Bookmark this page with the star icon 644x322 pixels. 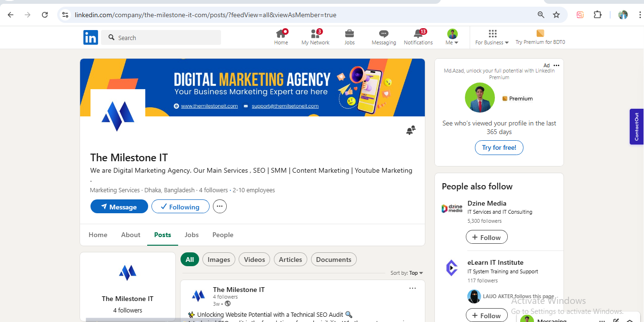pyautogui.click(x=556, y=15)
